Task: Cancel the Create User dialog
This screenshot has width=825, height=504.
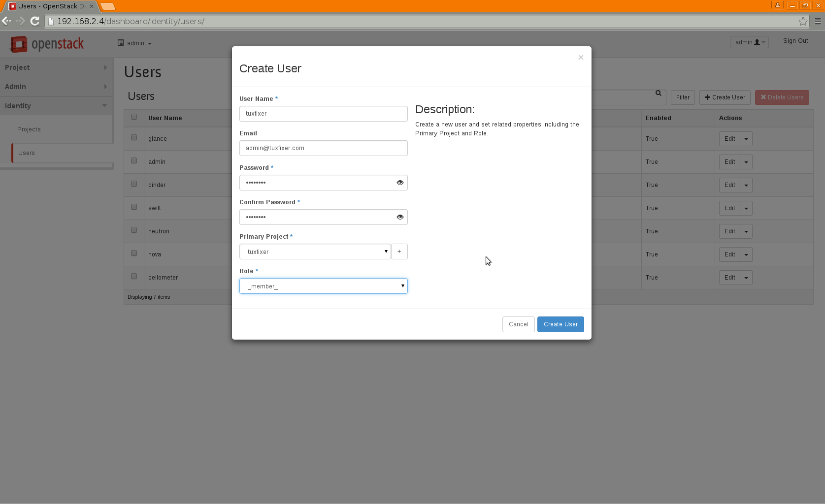Action: tap(518, 324)
